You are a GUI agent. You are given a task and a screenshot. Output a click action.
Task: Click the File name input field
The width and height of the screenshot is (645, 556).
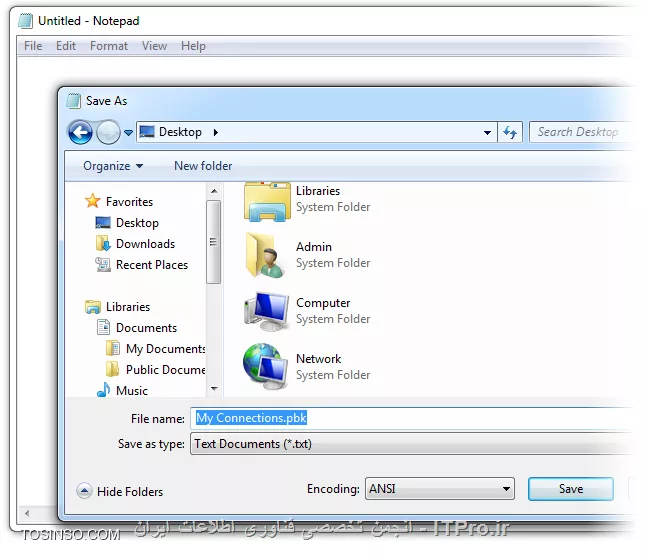[x=413, y=418]
